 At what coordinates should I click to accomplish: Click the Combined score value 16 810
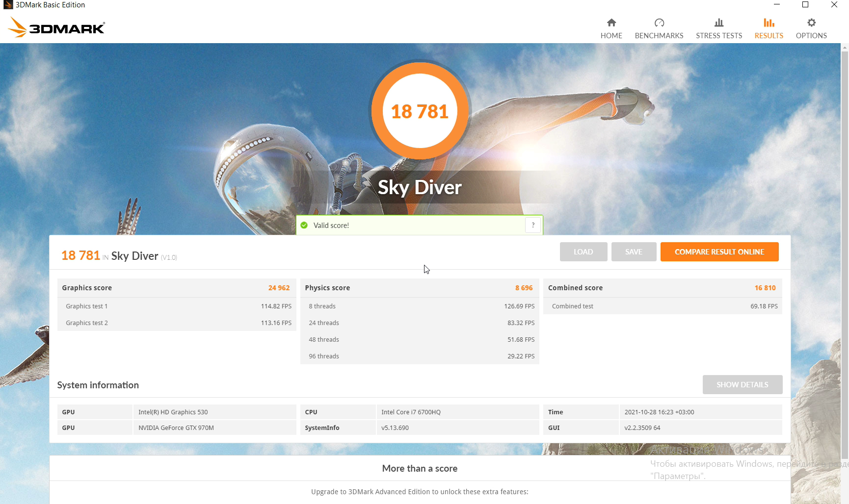click(x=765, y=288)
